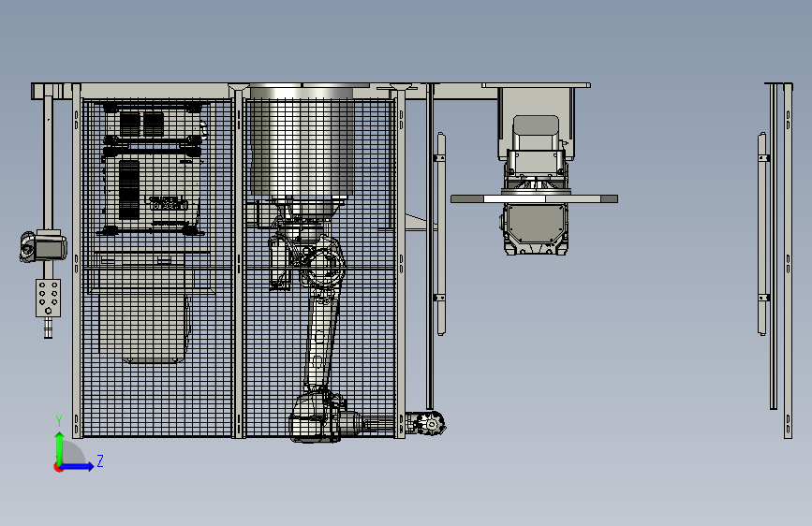Viewport: 812px width, 526px height.
Task: Select the gearbox below the turntable disc
Action: coord(536,228)
